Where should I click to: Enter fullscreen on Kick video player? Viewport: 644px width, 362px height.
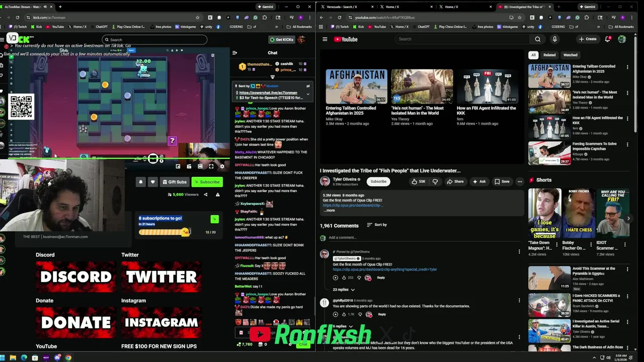[x=211, y=166]
